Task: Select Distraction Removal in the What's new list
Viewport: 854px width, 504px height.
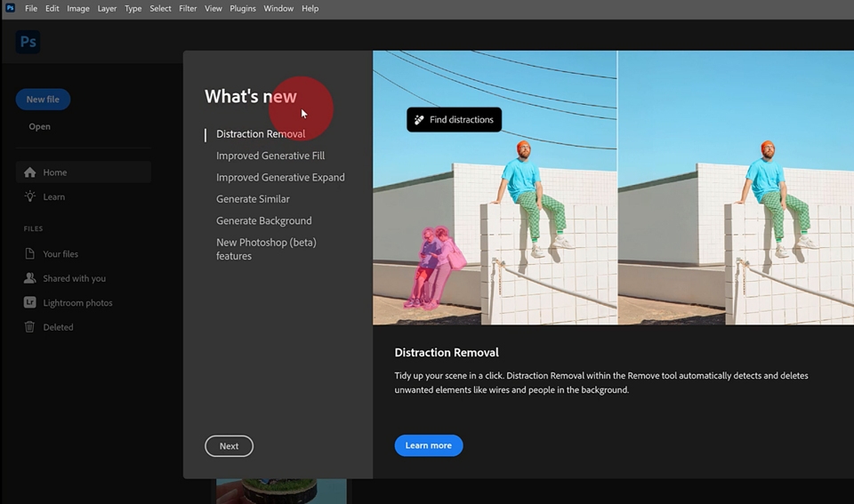Action: [x=261, y=134]
